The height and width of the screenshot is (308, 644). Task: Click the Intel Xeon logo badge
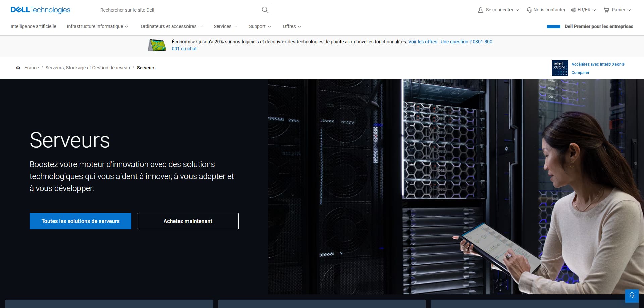pyautogui.click(x=560, y=68)
